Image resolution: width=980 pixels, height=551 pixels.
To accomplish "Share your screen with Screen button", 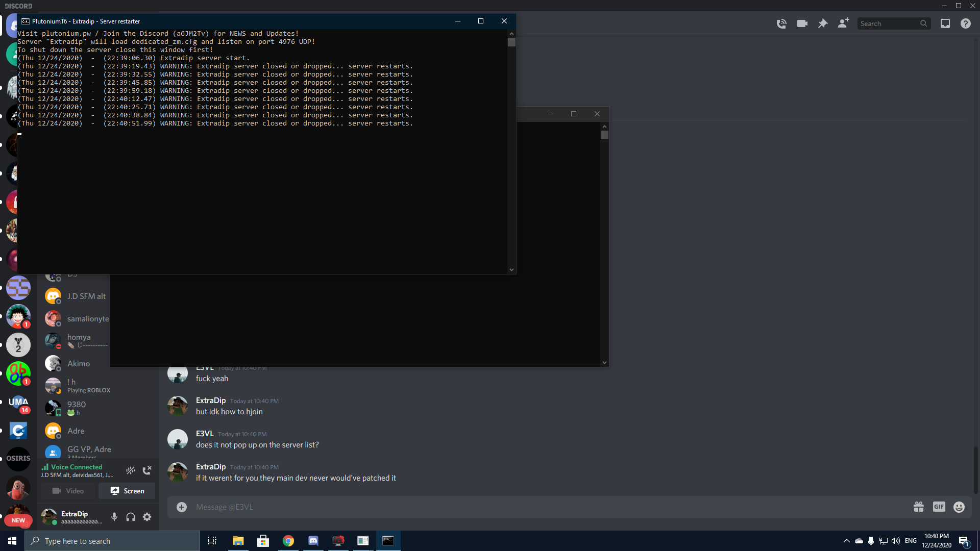I will point(127,491).
